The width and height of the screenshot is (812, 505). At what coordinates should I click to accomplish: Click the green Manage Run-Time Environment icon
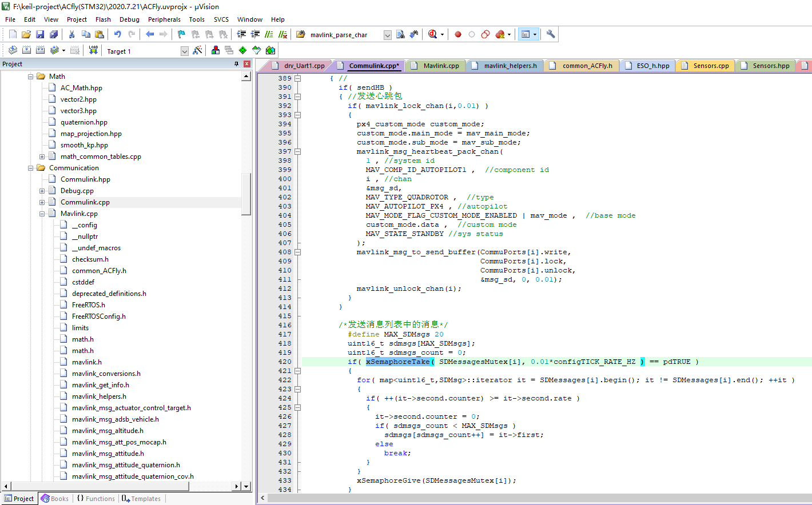pos(243,50)
